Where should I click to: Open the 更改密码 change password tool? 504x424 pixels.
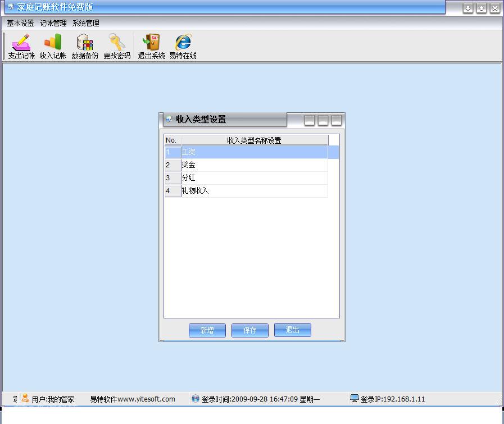point(117,46)
